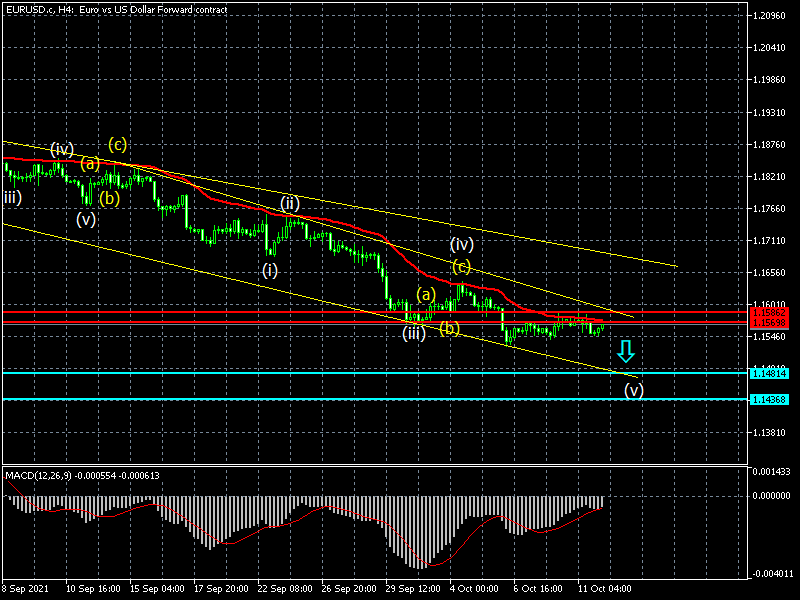Click the 8 Sep 2021 date on time axis
The width and height of the screenshot is (800, 600).
24,589
